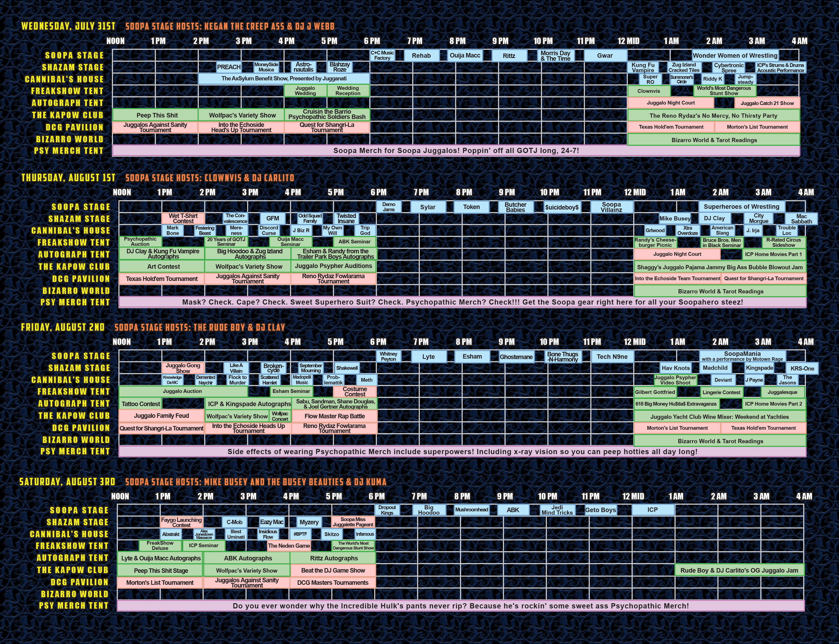839x644 pixels.
Task: Open Shaggy's Juggalo Pajama Jammy Bubble Blowout Jam
Action: tap(720, 267)
